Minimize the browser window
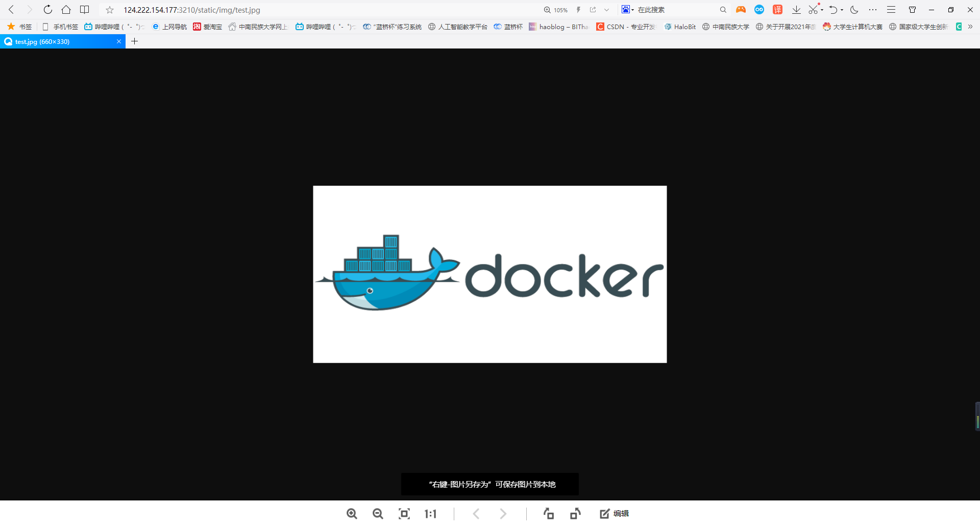 [932, 10]
